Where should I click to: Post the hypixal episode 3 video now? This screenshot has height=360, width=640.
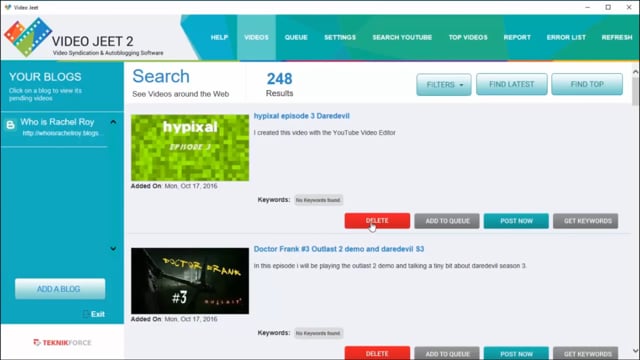(516, 221)
